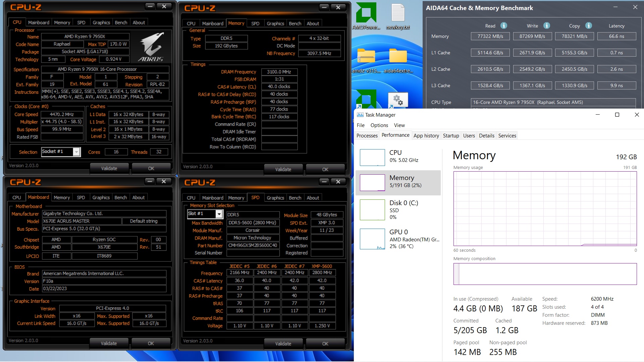Open SPD tab in CPU-Z Memory window

tap(255, 23)
